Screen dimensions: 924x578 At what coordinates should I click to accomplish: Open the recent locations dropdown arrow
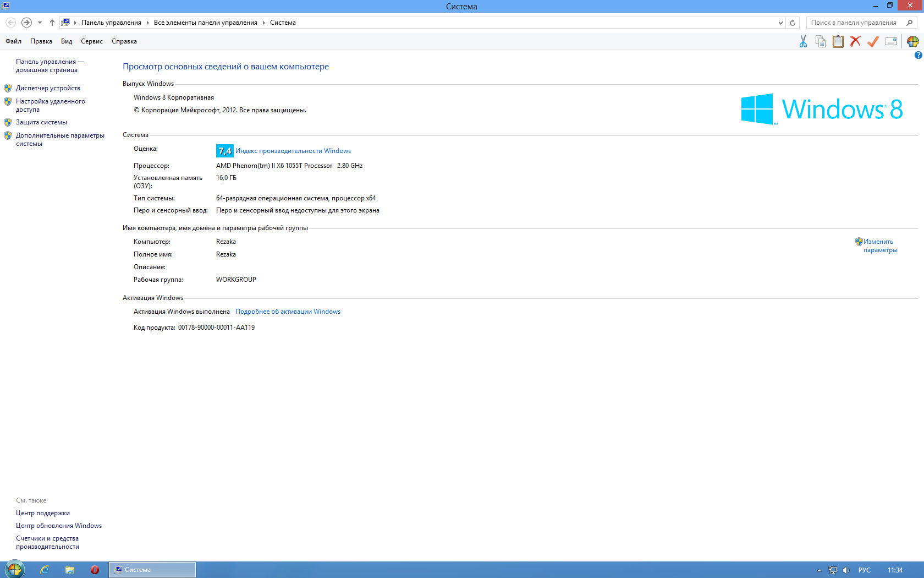point(40,23)
